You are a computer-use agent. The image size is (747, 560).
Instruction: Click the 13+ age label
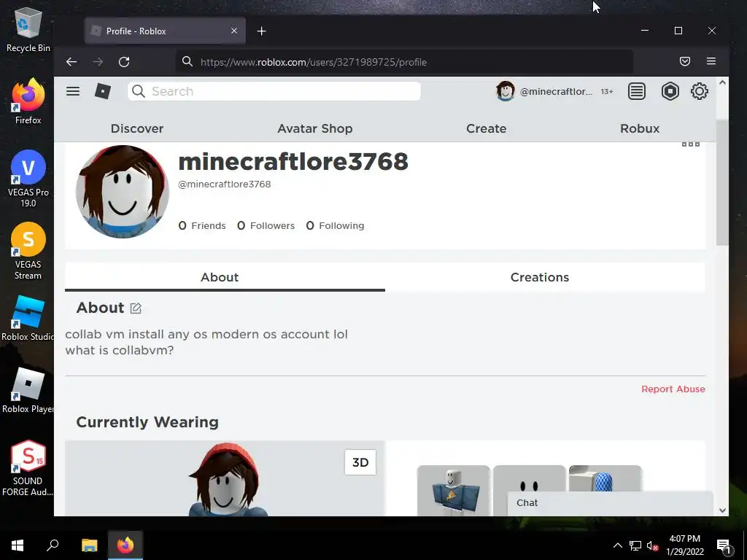coord(606,91)
